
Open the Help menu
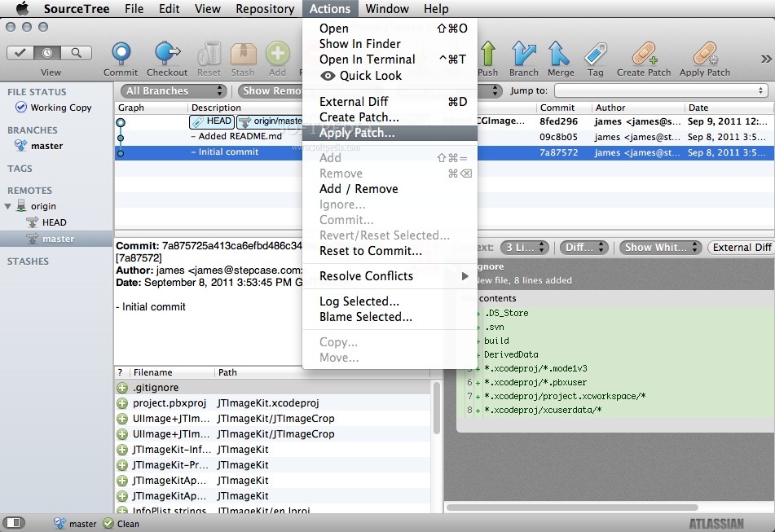[x=436, y=8]
